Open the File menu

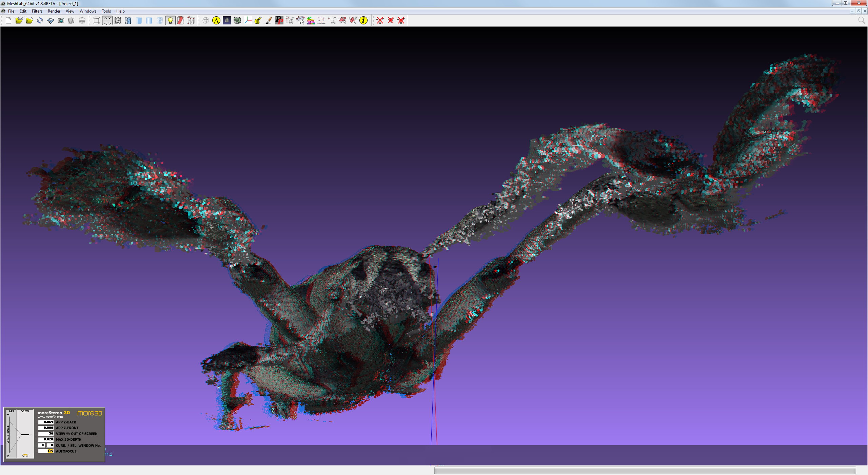point(11,11)
